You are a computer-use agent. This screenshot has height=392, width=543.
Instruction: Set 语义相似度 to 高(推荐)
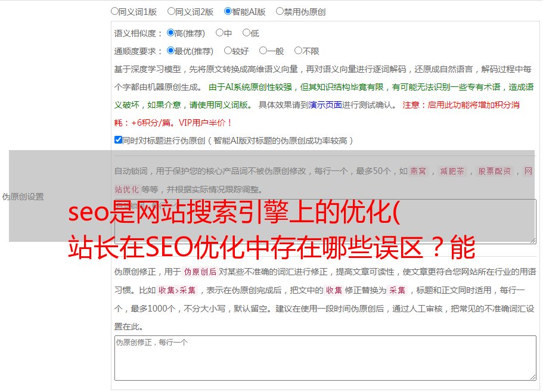(170, 33)
